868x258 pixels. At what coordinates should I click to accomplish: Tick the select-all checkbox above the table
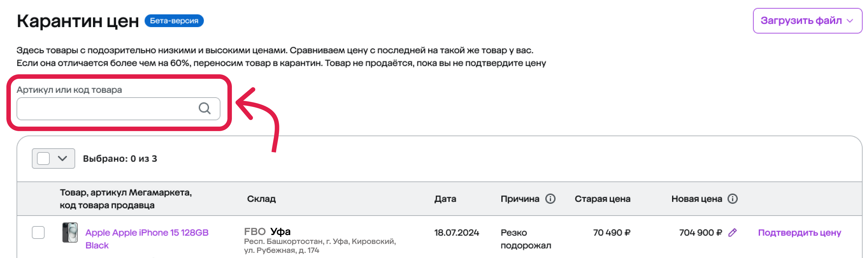pyautogui.click(x=43, y=158)
